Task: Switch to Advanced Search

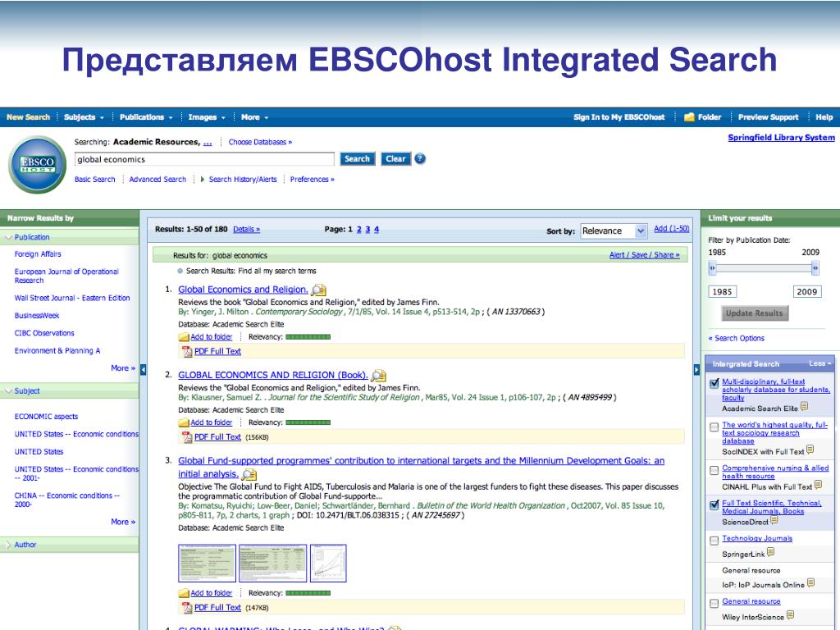Action: pyautogui.click(x=157, y=180)
